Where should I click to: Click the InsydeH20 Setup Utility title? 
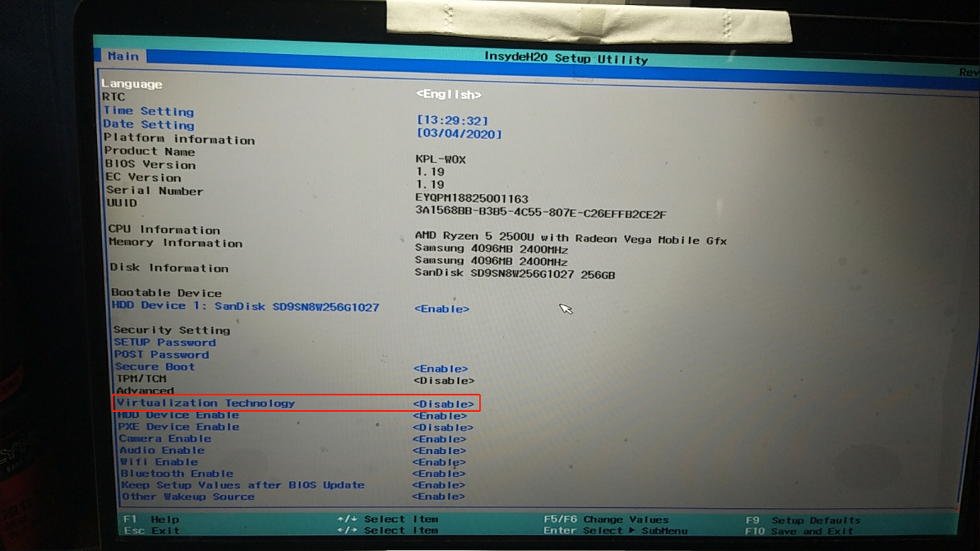tap(566, 58)
